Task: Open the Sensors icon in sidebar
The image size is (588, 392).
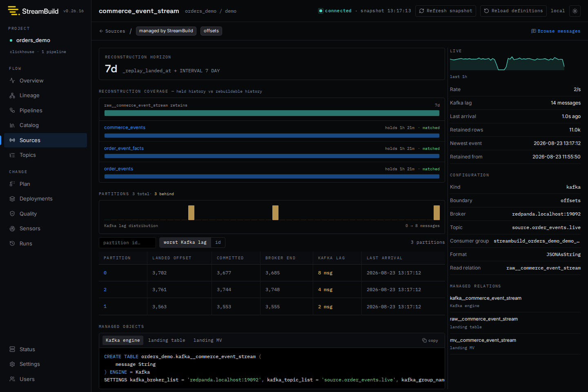Action: [x=12, y=229]
